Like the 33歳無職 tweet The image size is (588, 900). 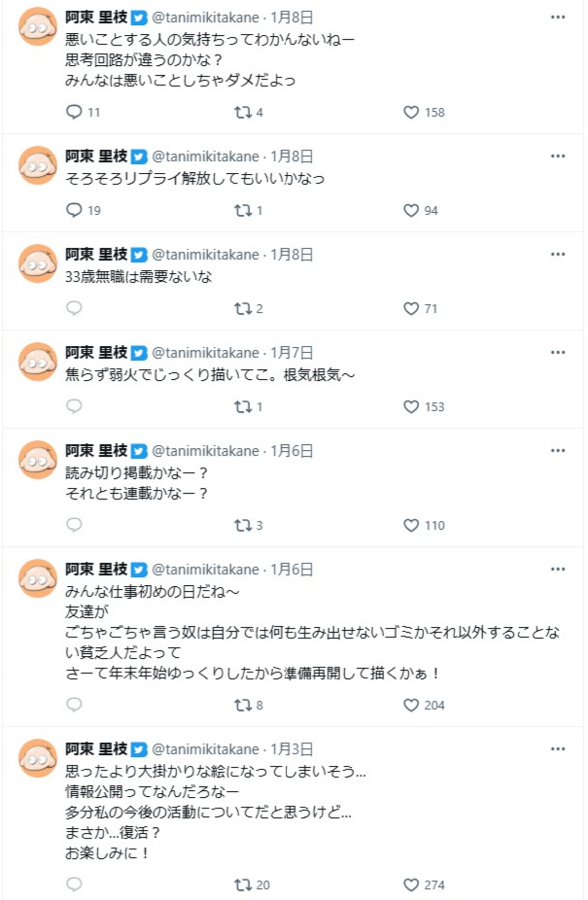(411, 309)
